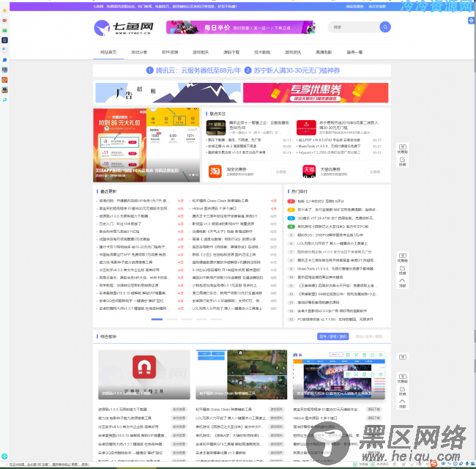This screenshot has width=476, height=469.
Task: Open 分区助手v8.5.0 link in 最近更新
Action: tap(130, 270)
